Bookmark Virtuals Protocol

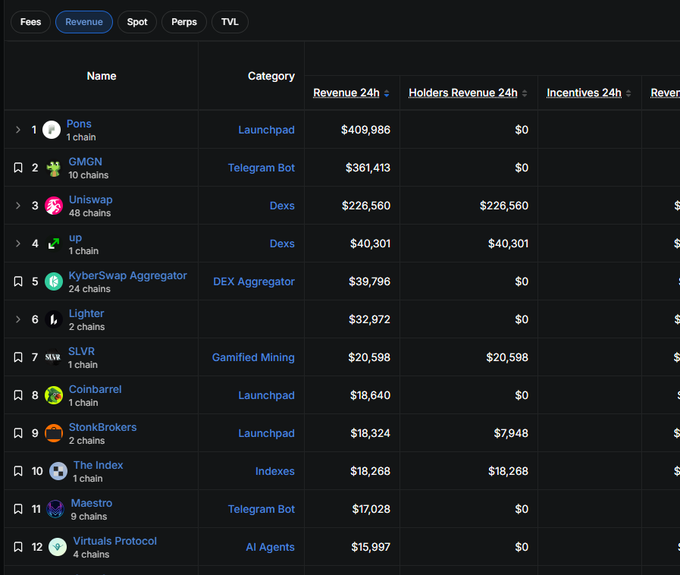pos(18,547)
